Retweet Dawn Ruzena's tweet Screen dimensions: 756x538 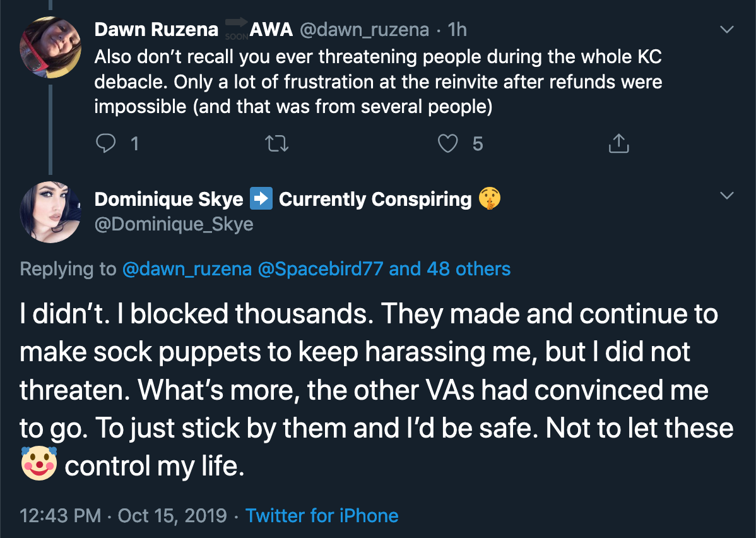277,143
